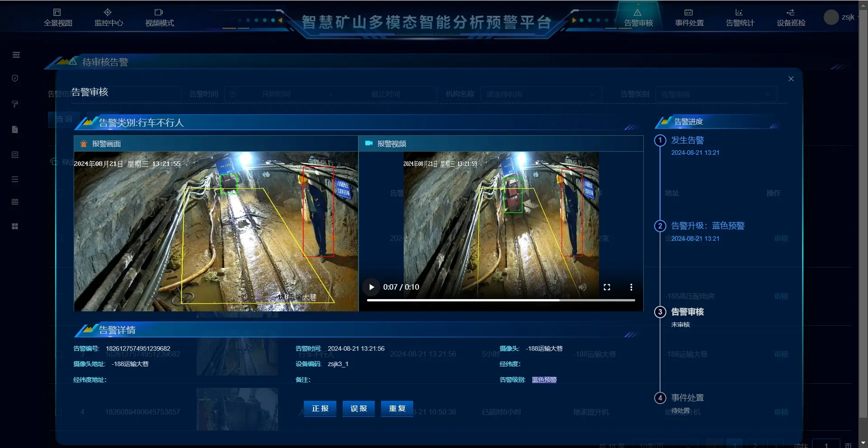Click the paint-roller icon in left sidebar
Image resolution: width=868 pixels, height=448 pixels.
(x=15, y=104)
